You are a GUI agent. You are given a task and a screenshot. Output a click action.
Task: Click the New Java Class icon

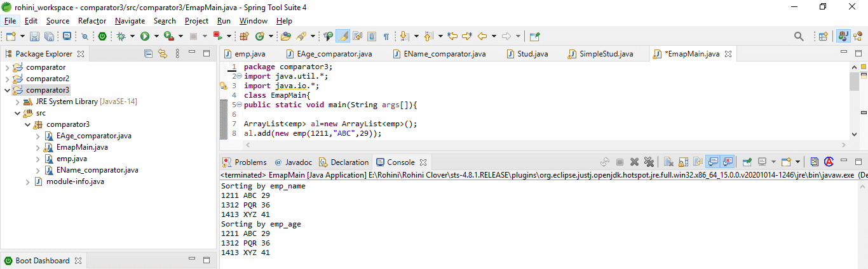click(x=259, y=37)
